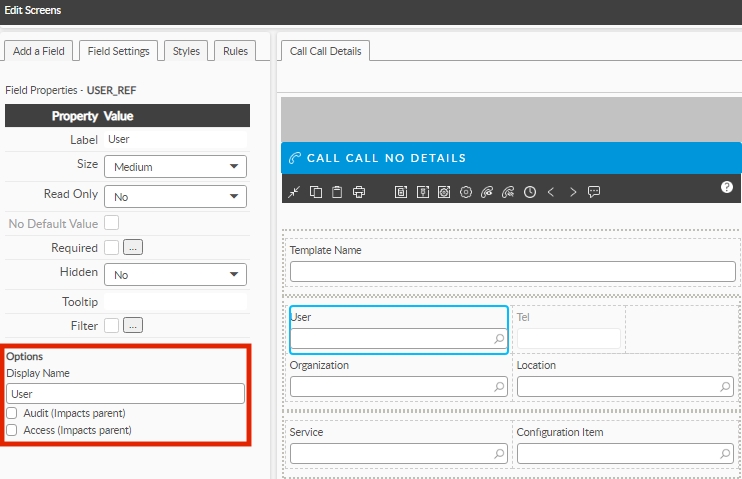Click the print icon in toolbar

(x=359, y=191)
